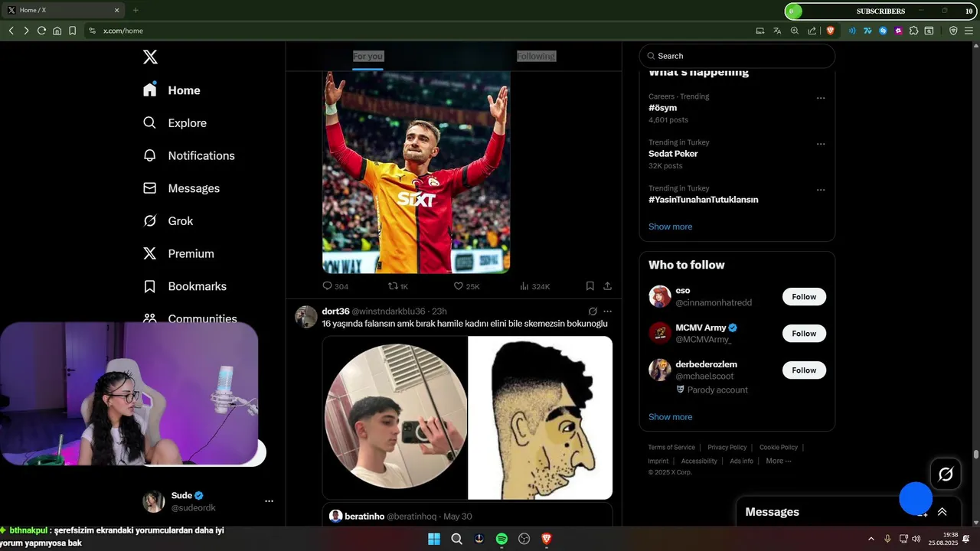980x551 pixels.
Task: Open more options for Sedat Peker trend
Action: tap(821, 144)
